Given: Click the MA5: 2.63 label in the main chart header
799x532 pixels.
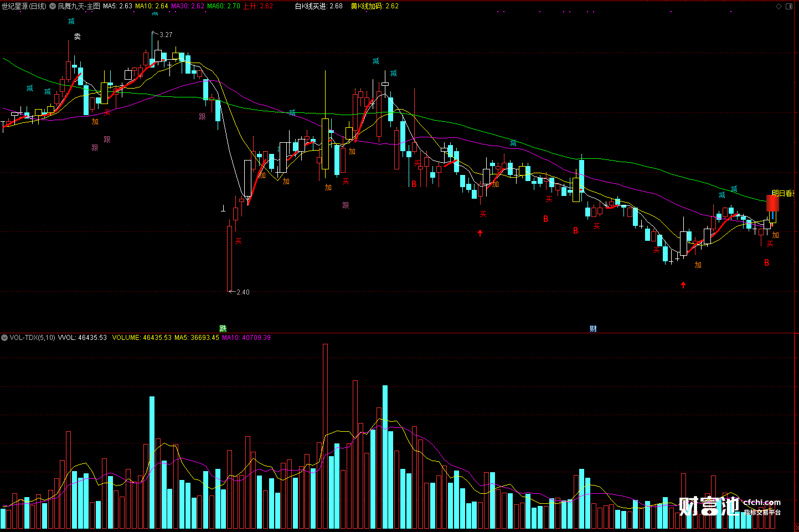Looking at the screenshot, I should coord(117,6).
